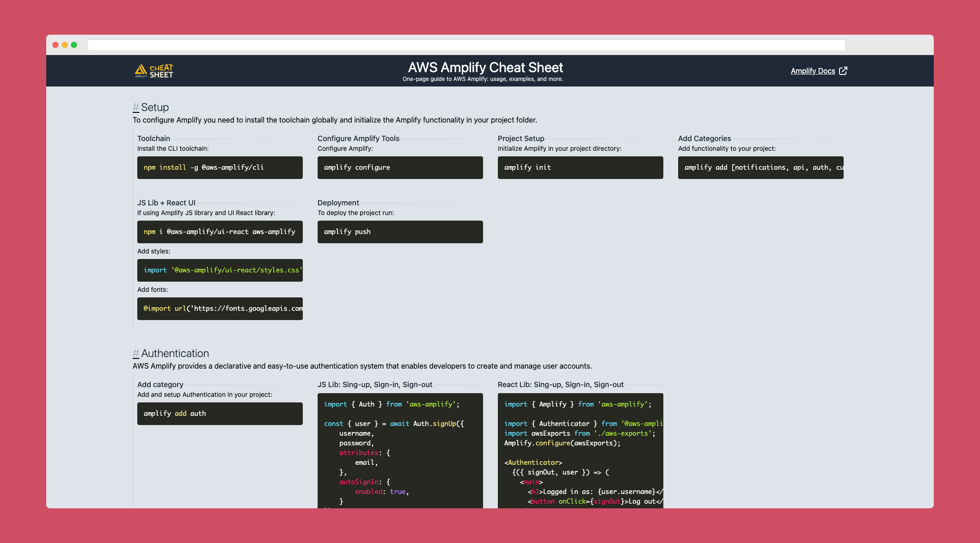The image size is (980, 543).
Task: Click the npm install -g @aws-amplify/cli code block
Action: tap(220, 167)
